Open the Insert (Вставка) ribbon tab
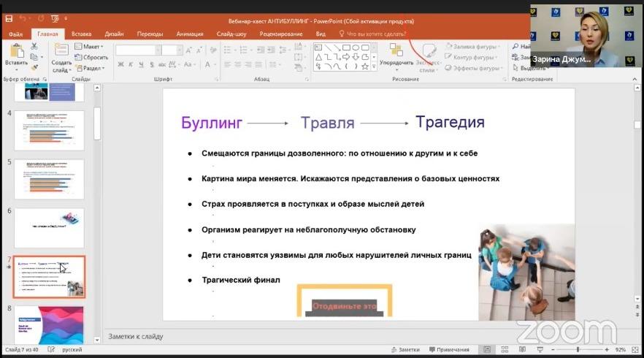644x358 pixels. pos(82,34)
